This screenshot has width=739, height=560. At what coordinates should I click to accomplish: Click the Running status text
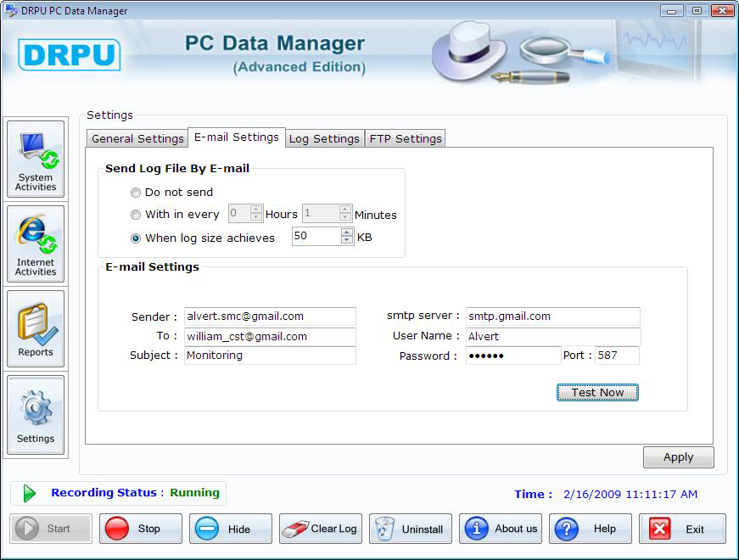tap(194, 493)
